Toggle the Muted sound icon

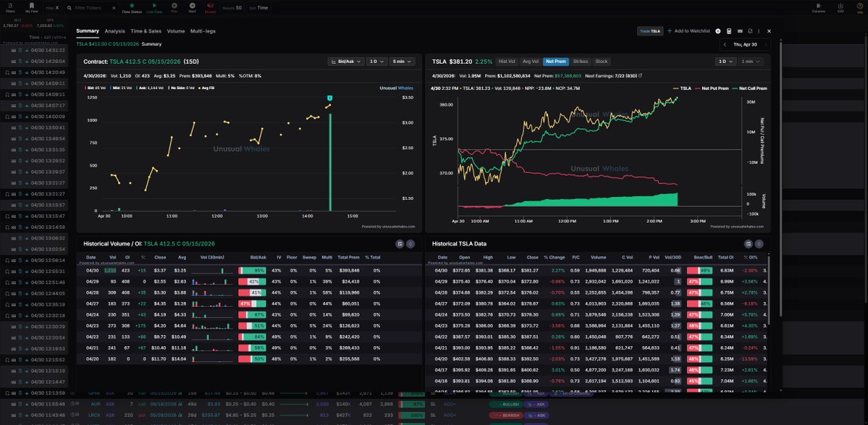[211, 7]
